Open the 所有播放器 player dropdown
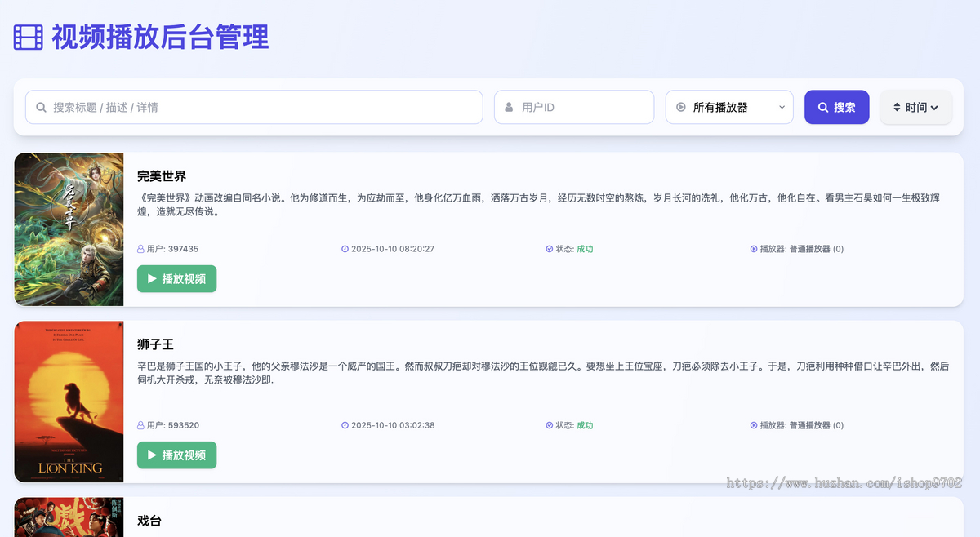The width and height of the screenshot is (980, 537). coord(729,107)
